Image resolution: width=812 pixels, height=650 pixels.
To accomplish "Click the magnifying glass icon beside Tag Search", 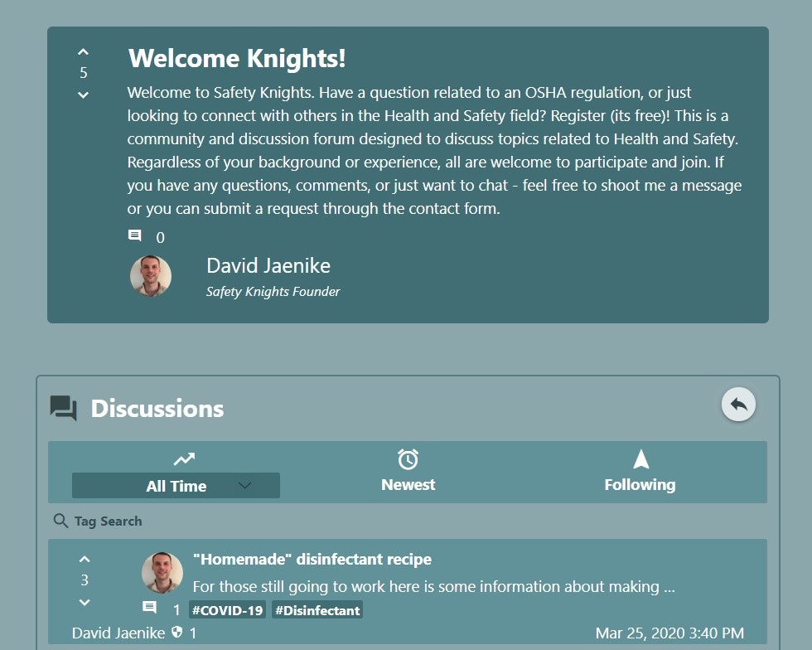I will (60, 521).
